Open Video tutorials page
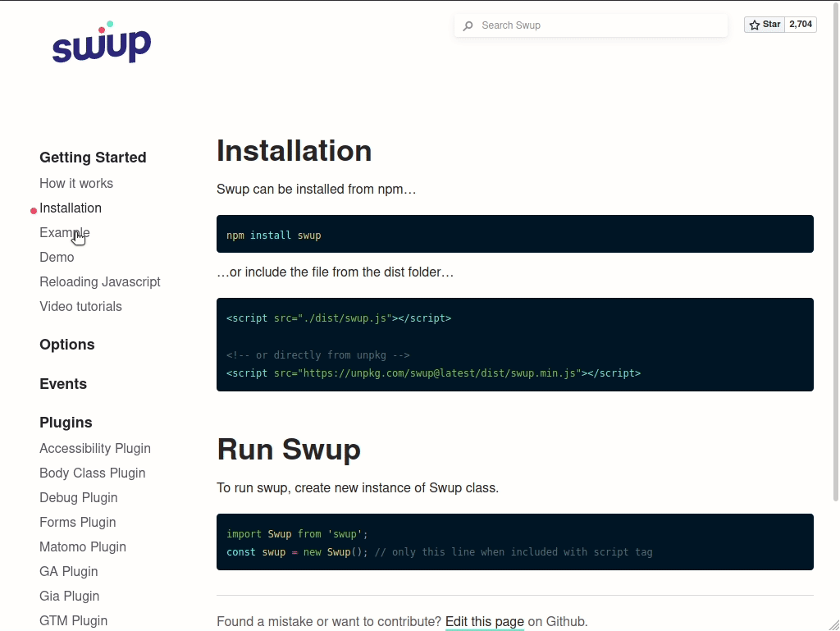Viewport: 840px width, 631px height. (x=80, y=306)
